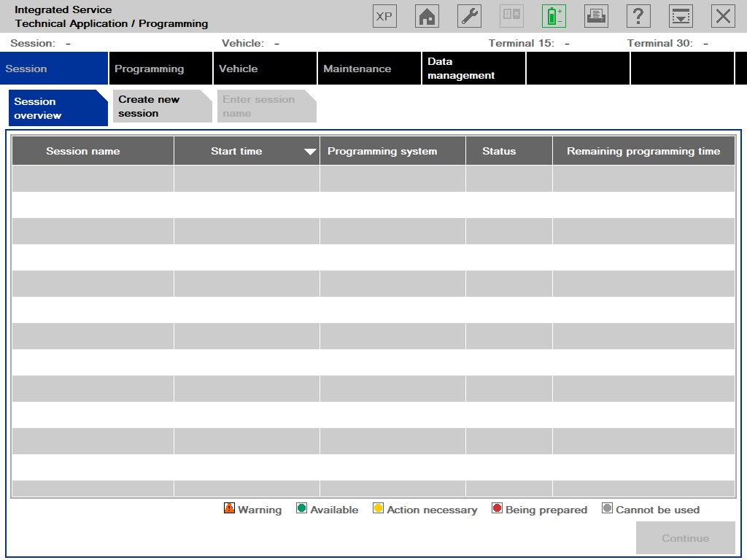
Task: Click the Warning legend triangle icon
Action: tap(231, 509)
